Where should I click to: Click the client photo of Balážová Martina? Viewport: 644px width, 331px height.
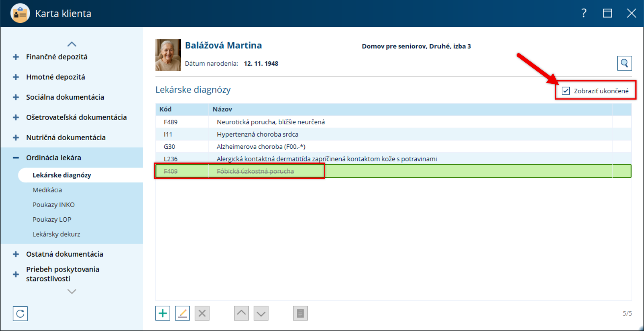tap(168, 55)
